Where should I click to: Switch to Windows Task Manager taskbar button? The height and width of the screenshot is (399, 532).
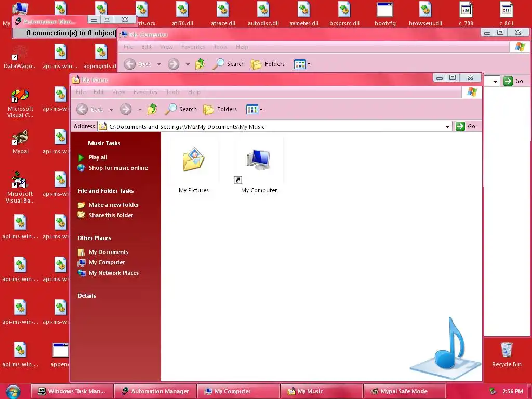pyautogui.click(x=72, y=391)
